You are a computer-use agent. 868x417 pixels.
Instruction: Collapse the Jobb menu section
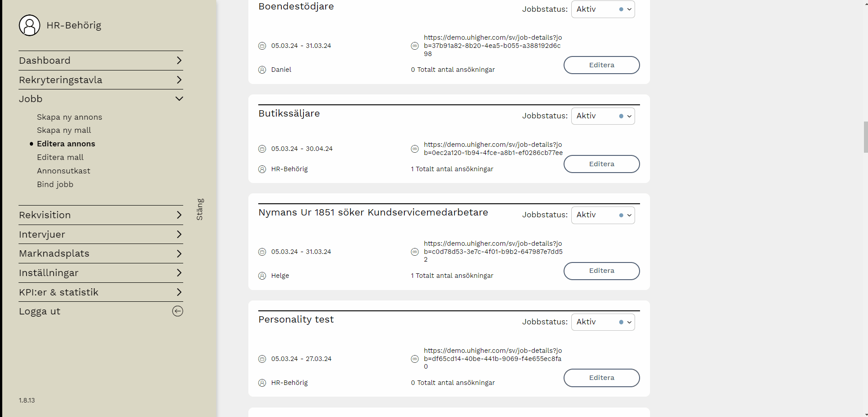coord(179,99)
